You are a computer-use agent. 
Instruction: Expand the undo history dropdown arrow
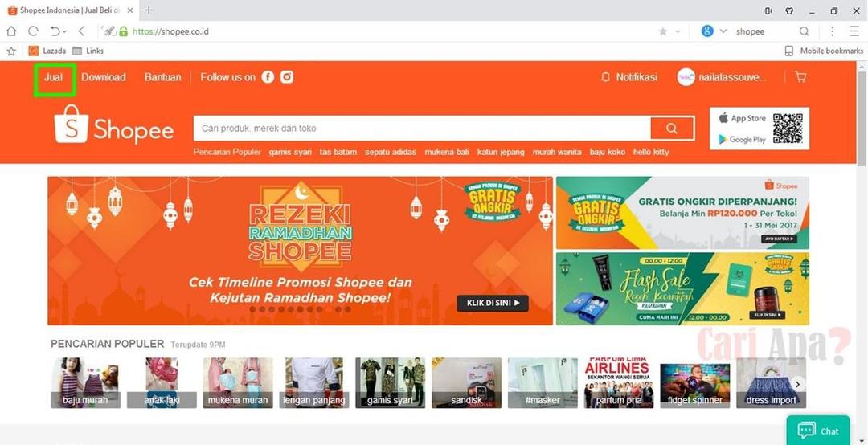(x=65, y=32)
